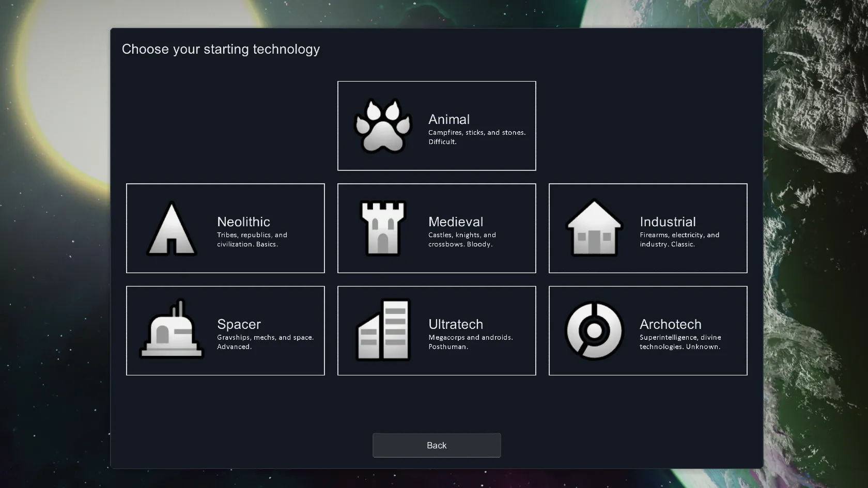Click the Industrial house icon
This screenshot has height=488, width=868.
(594, 228)
